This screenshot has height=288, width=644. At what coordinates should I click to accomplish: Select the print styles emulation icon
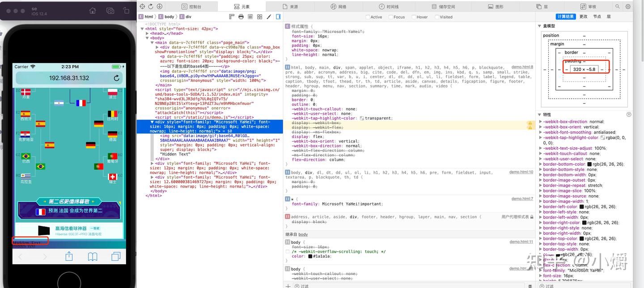[x=241, y=17]
